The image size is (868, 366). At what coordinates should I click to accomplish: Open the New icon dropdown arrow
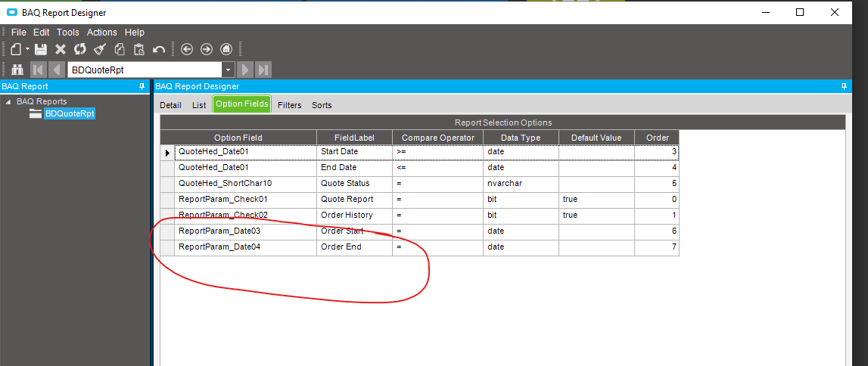pos(27,50)
